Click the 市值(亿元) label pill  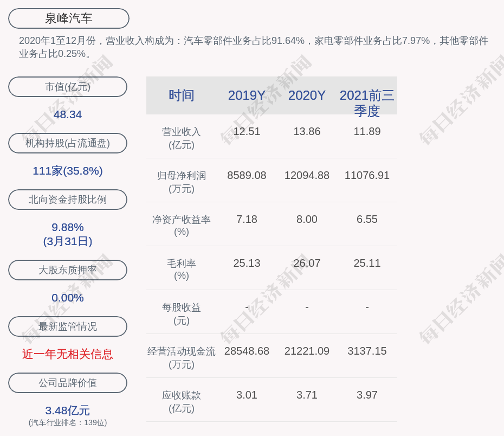click(68, 87)
